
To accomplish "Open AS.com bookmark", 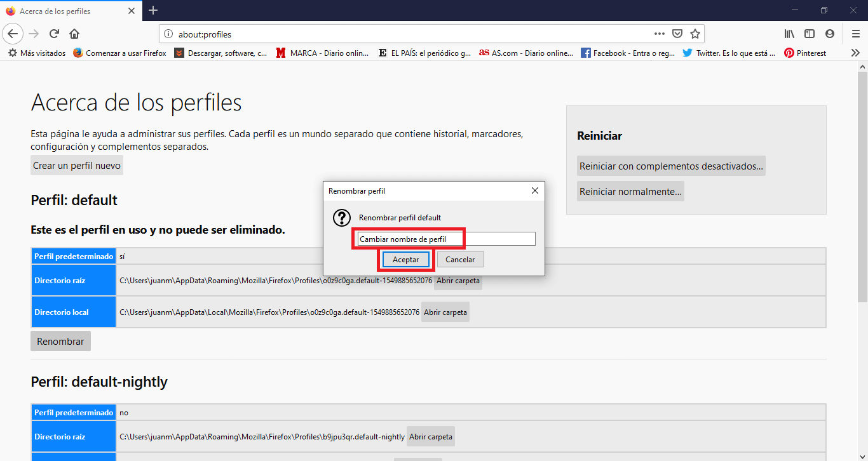I will (526, 53).
